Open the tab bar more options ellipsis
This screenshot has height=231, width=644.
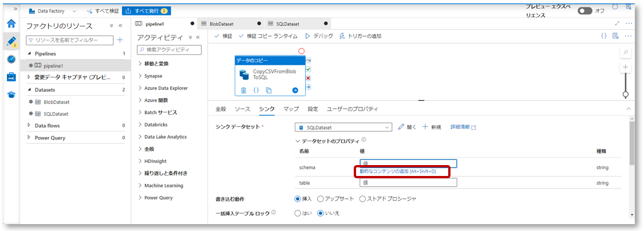tap(629, 24)
